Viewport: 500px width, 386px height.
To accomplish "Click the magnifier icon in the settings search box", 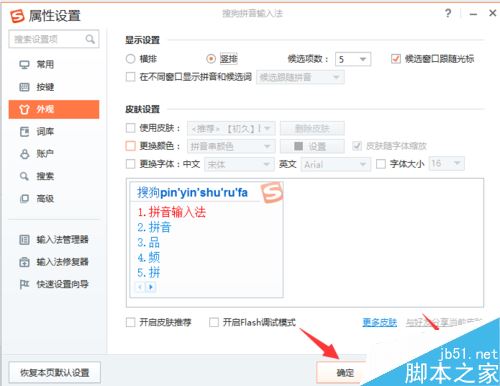I will coord(90,39).
